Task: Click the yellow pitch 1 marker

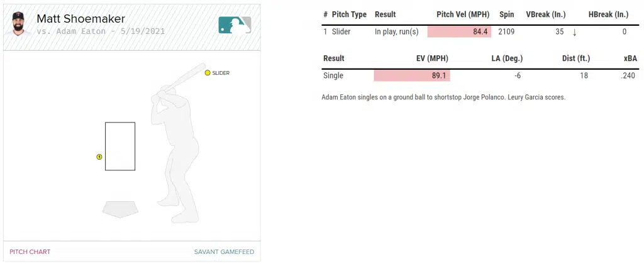Action: (x=99, y=157)
